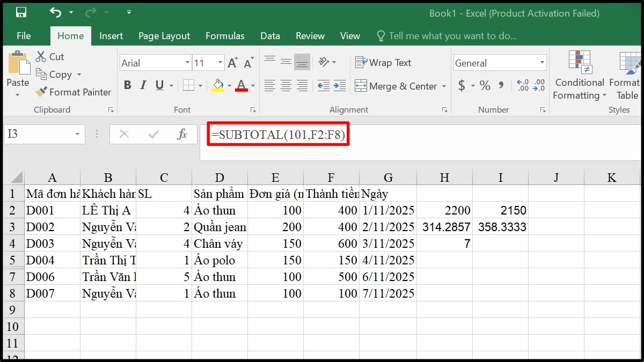Click the Undo arrow icon

[x=55, y=12]
